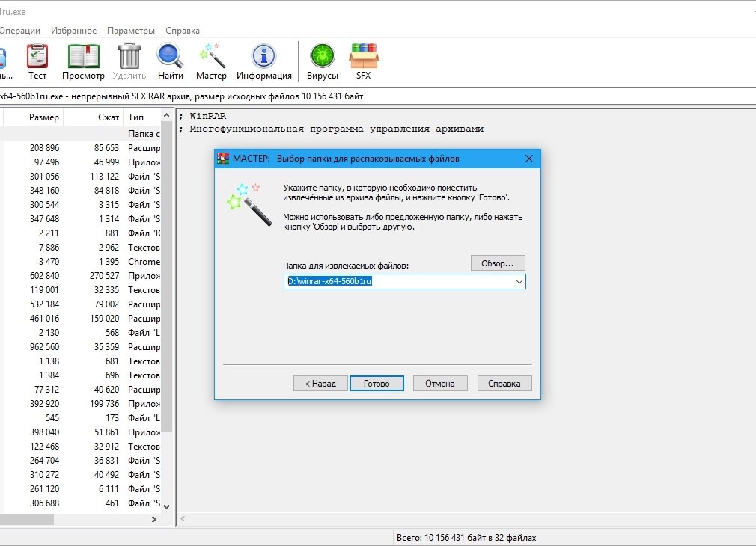Sort the list by the Тип column header
Screen dimensions: 756x546
point(142,117)
